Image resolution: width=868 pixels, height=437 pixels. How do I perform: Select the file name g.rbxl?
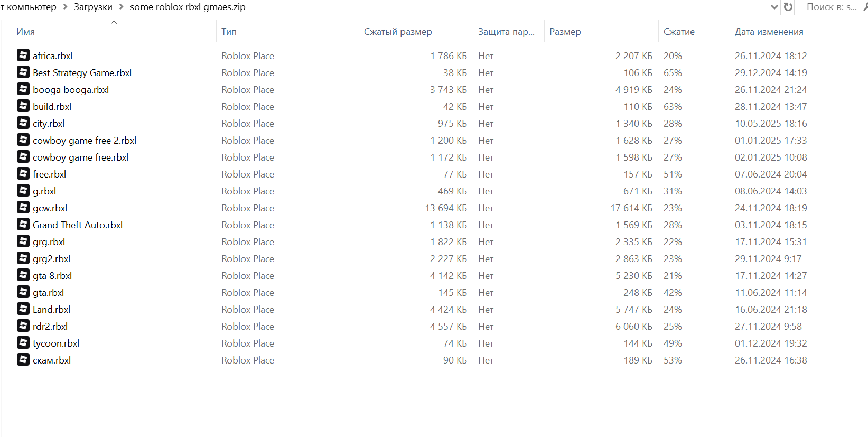pos(44,191)
